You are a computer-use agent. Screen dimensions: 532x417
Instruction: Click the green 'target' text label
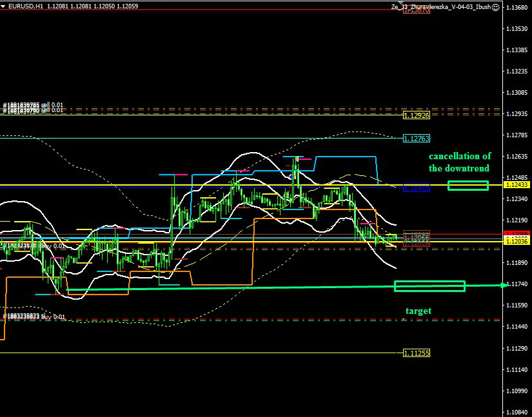418,311
